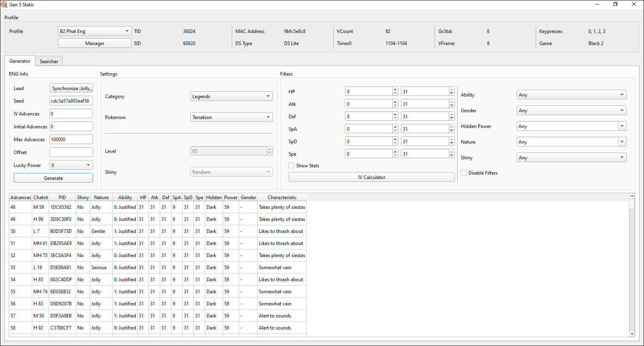Expand the Nature filter dropdown
This screenshot has width=644, height=346.
[571, 142]
